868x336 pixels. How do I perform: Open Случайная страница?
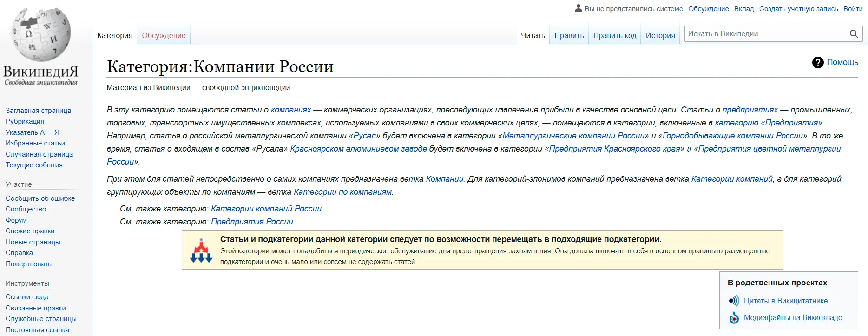click(39, 154)
